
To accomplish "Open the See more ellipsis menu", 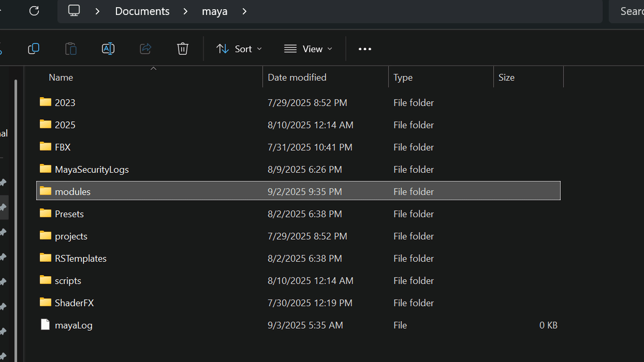I will (x=365, y=49).
